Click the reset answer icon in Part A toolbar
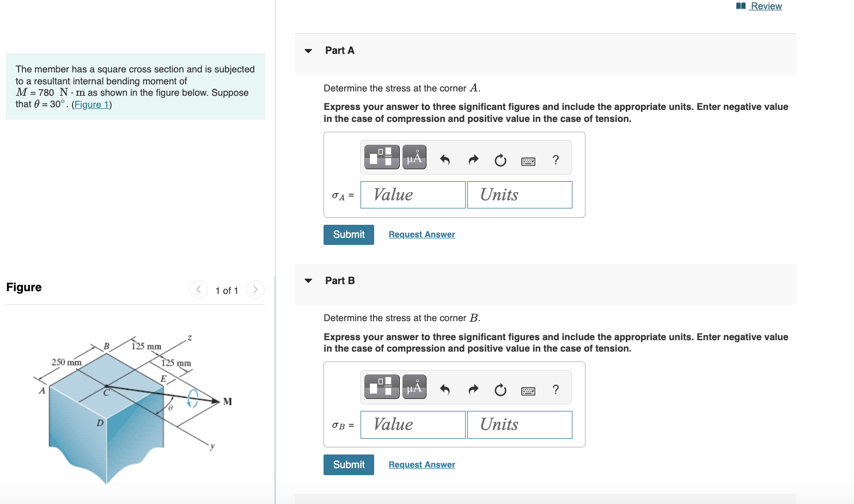Viewport: 854px width, 504px height. [x=500, y=160]
